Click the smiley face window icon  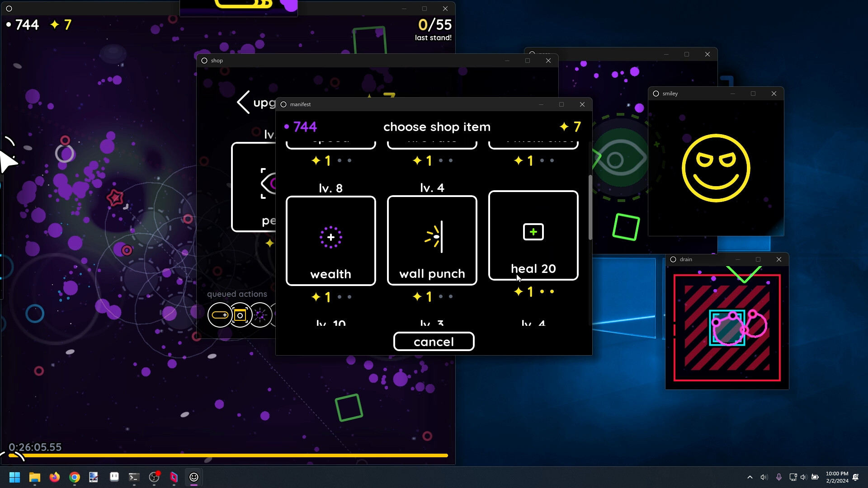[657, 94]
